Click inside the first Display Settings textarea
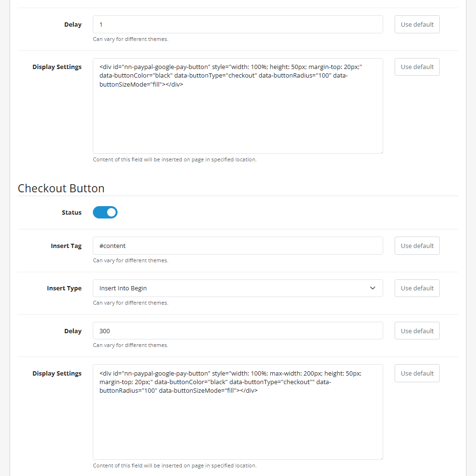 (x=238, y=105)
